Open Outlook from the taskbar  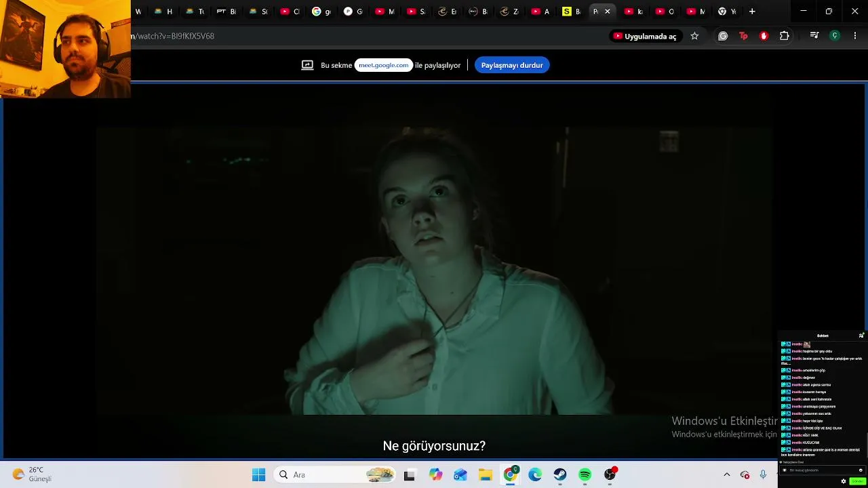click(x=460, y=475)
